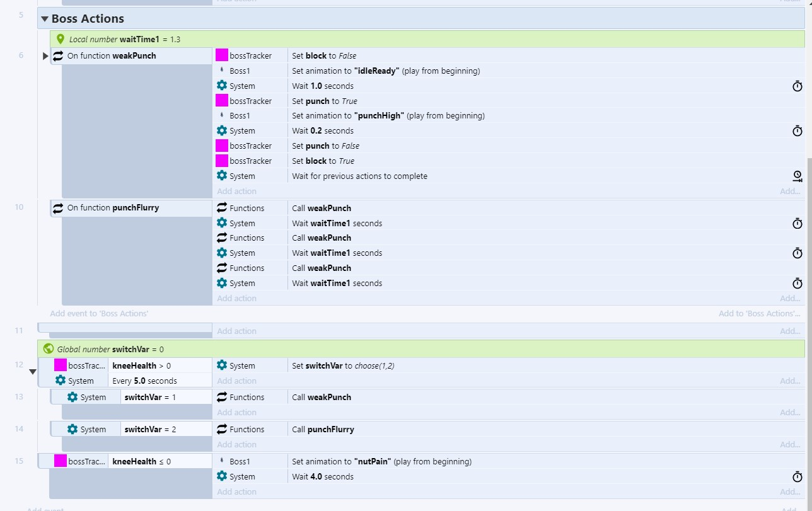
Task: Expand the weakPunch function event arrow
Action: (x=45, y=56)
